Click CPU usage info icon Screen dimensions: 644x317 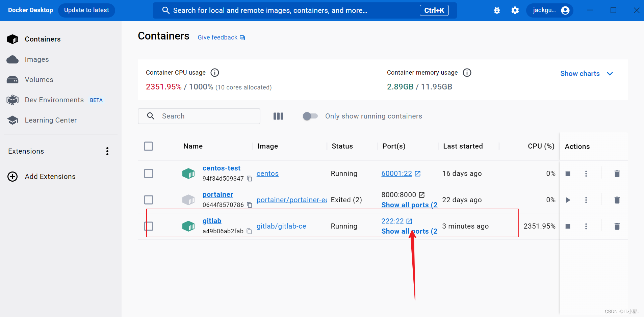215,73
